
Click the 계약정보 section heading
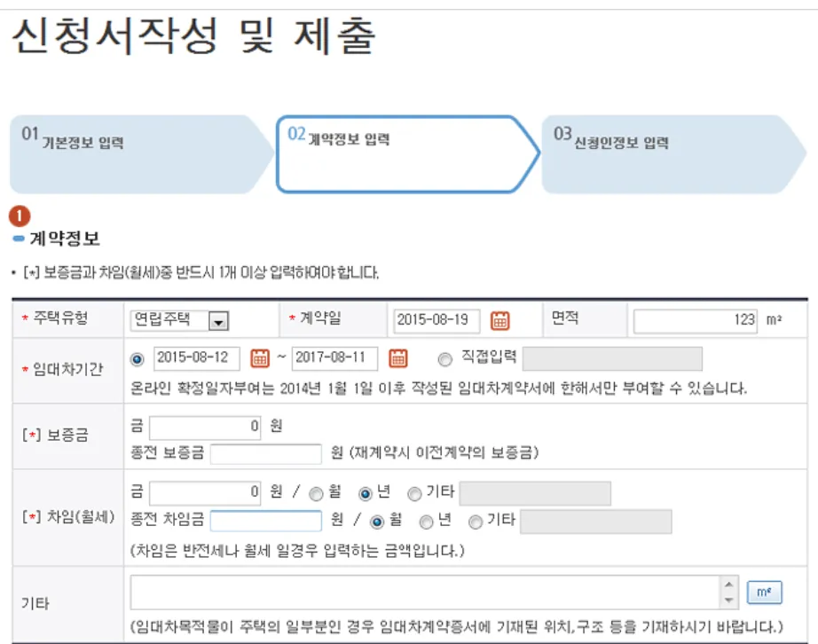(65, 239)
